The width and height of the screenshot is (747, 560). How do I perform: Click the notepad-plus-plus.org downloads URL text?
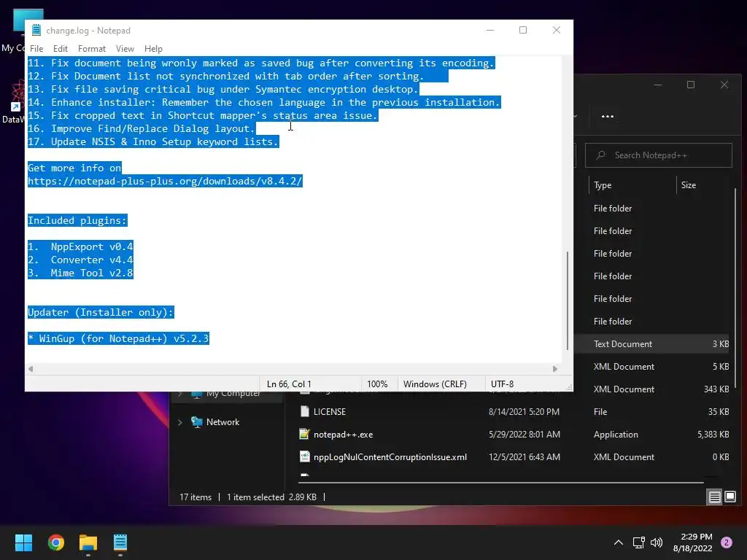pyautogui.click(x=165, y=181)
